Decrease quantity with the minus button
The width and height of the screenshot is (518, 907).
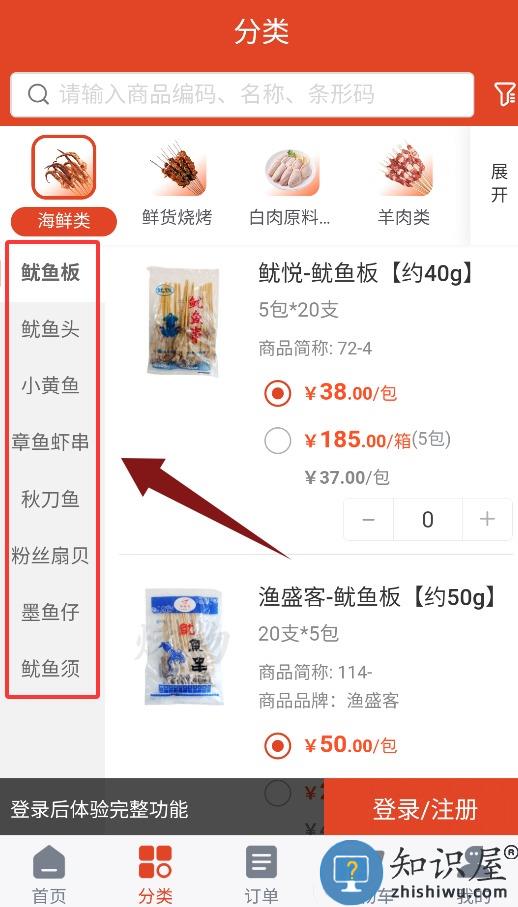[369, 519]
